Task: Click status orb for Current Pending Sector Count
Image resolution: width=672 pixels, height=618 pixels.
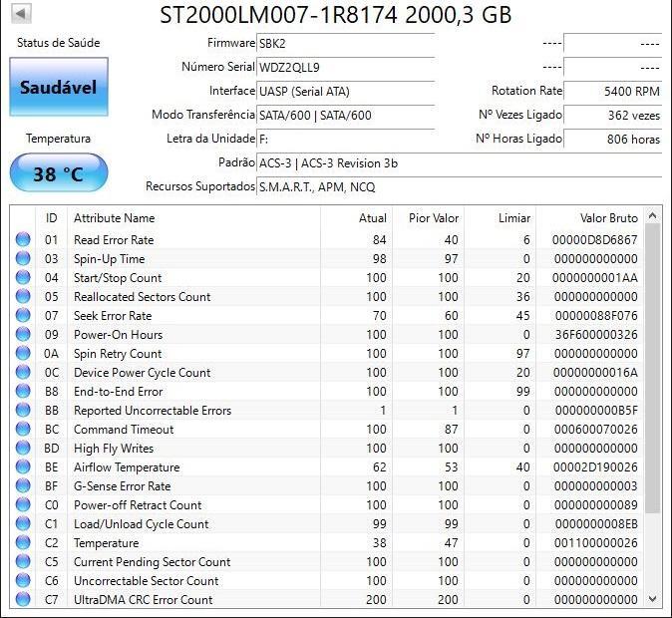Action: (23, 561)
